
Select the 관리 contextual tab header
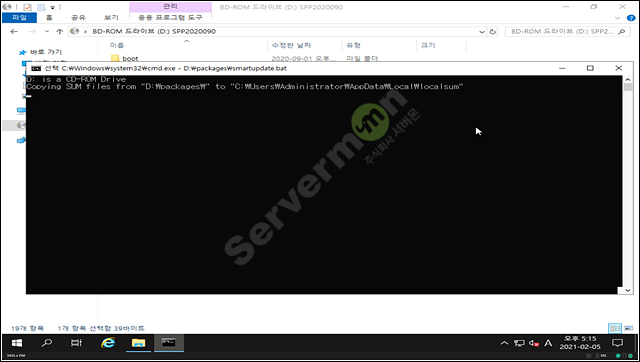170,7
